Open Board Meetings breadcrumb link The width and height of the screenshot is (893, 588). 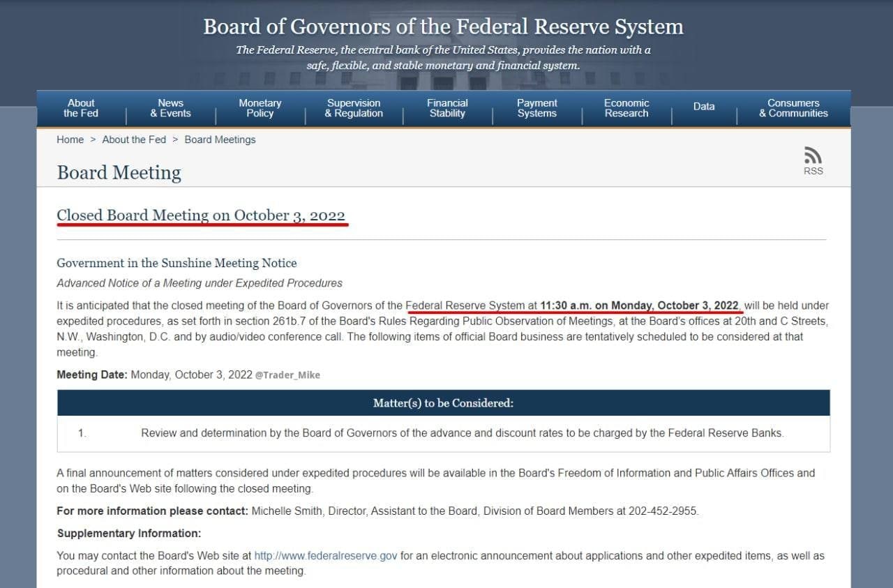[x=220, y=140]
